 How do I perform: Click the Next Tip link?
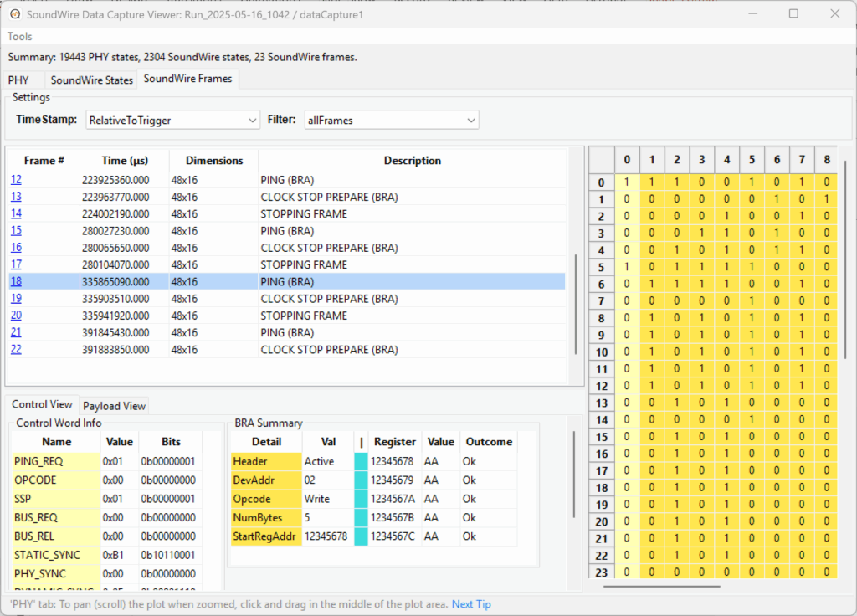471,604
